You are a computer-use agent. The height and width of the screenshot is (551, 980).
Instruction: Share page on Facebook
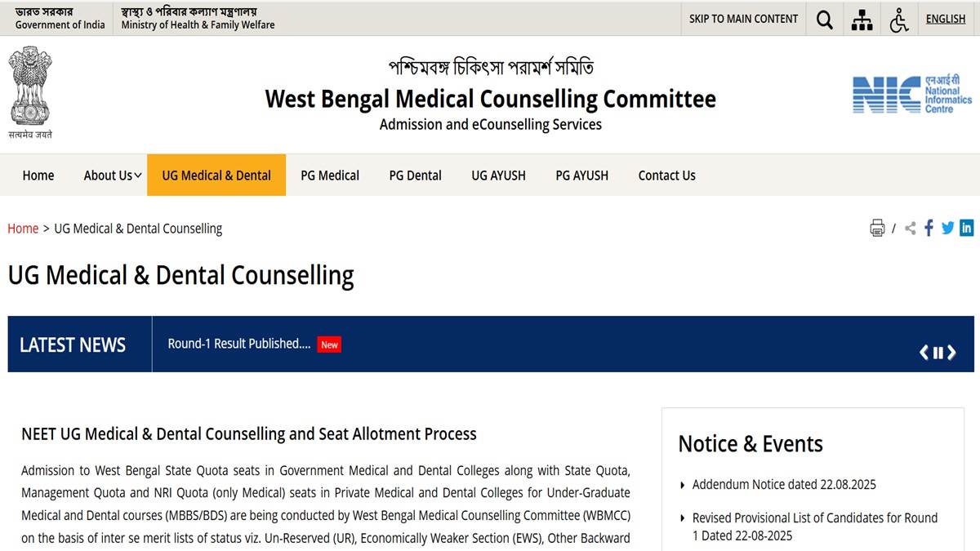[x=929, y=228]
